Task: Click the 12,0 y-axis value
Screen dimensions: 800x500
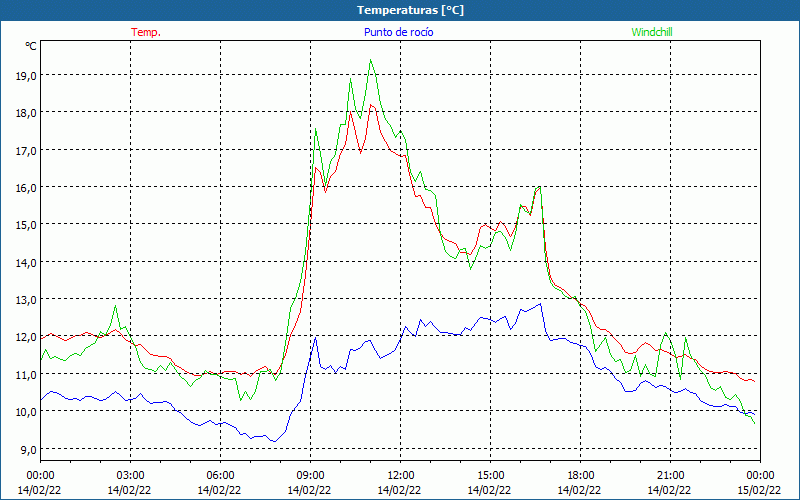Action: tap(27, 337)
